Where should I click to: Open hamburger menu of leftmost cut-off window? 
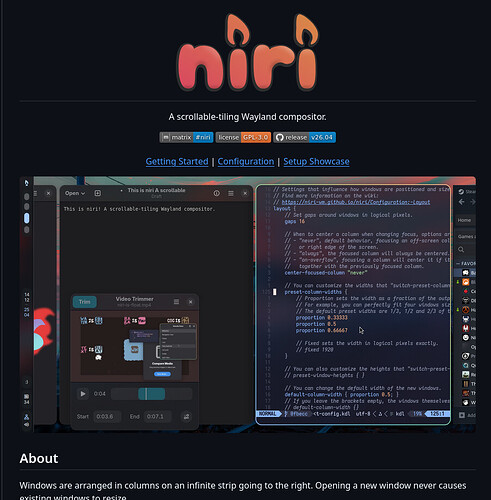point(35,193)
